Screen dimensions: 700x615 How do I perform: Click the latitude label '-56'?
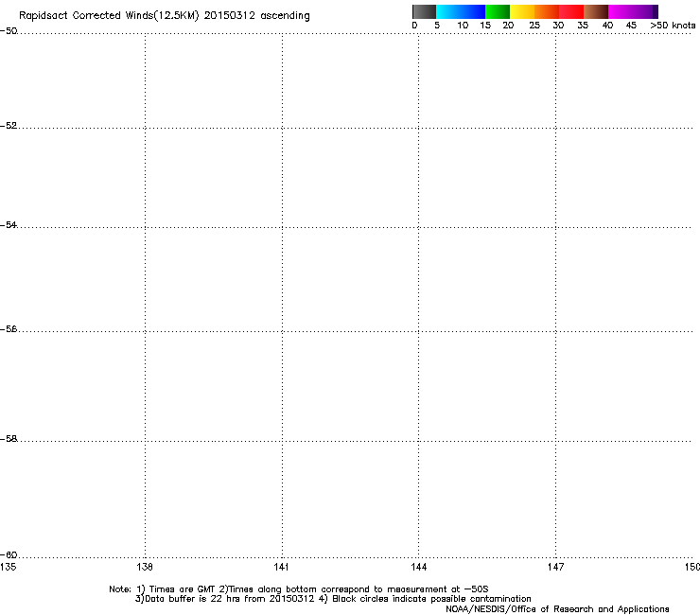point(9,329)
